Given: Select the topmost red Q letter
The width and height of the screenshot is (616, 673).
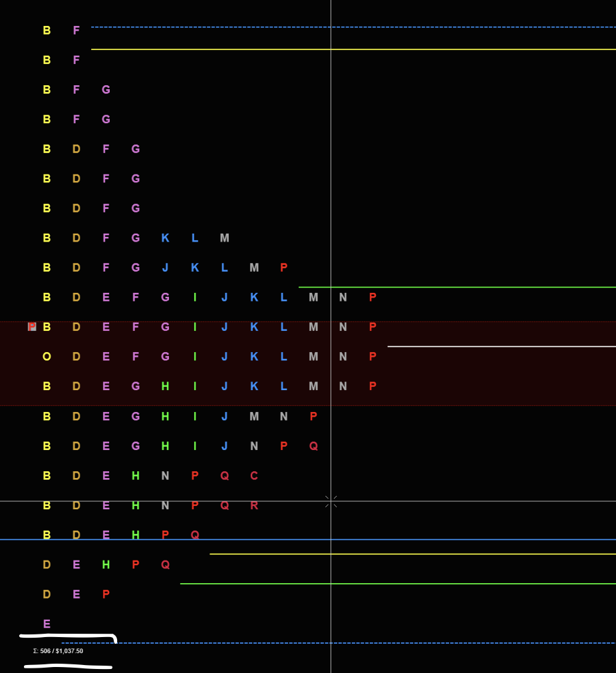Looking at the screenshot, I should 313,446.
